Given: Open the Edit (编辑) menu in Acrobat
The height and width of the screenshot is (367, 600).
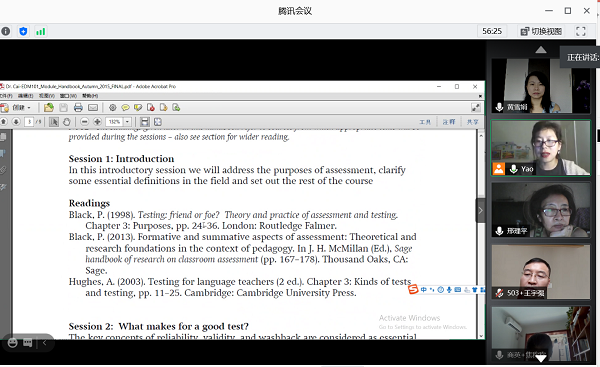Looking at the screenshot, I should (26, 96).
